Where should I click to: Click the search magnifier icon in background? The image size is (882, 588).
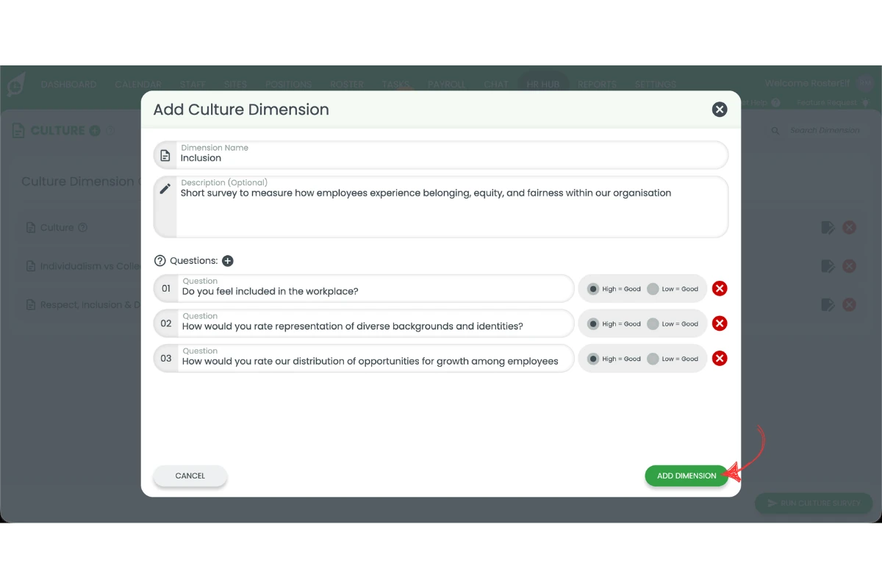(775, 131)
